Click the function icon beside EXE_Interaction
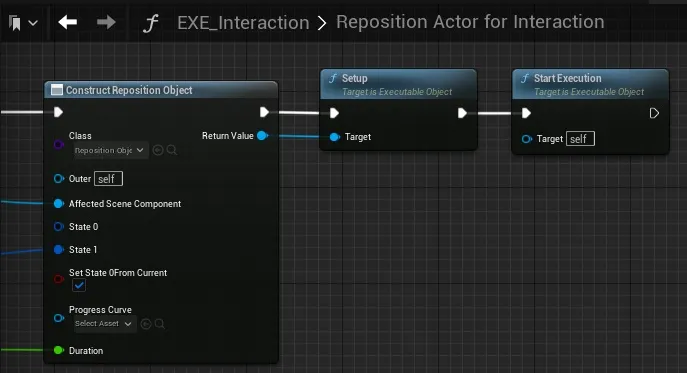687x373 pixels. pos(150,23)
